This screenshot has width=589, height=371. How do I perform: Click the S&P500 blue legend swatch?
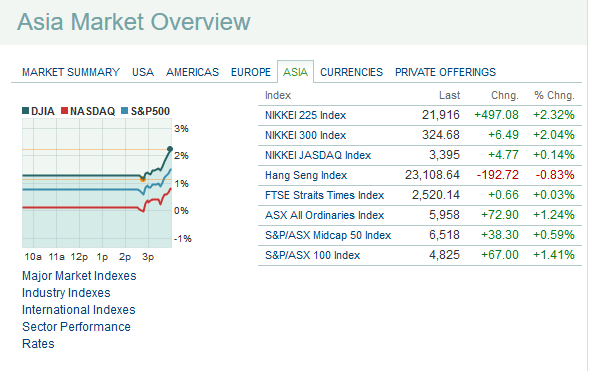(125, 111)
